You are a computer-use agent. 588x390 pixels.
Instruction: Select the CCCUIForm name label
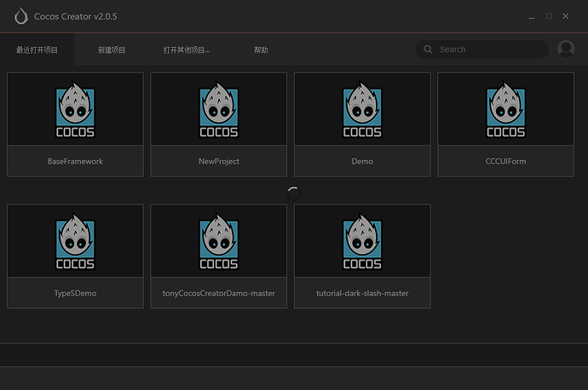[x=506, y=162]
